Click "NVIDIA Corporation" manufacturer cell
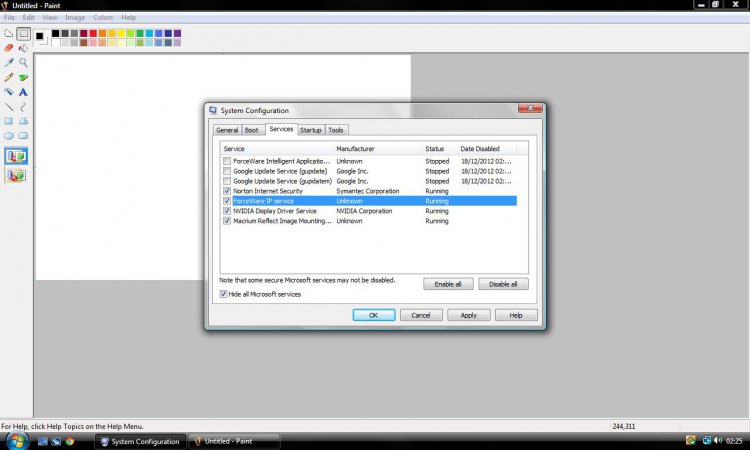Image resolution: width=750 pixels, height=450 pixels. (364, 211)
